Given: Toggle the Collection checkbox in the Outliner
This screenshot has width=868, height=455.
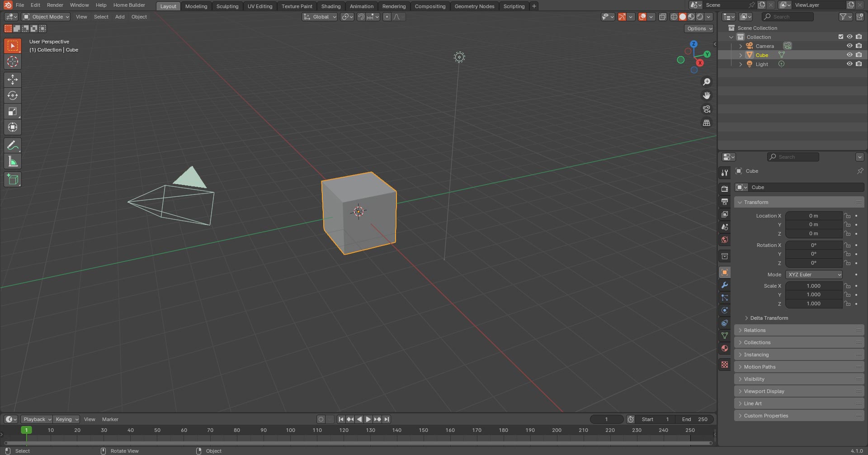Looking at the screenshot, I should pos(841,37).
